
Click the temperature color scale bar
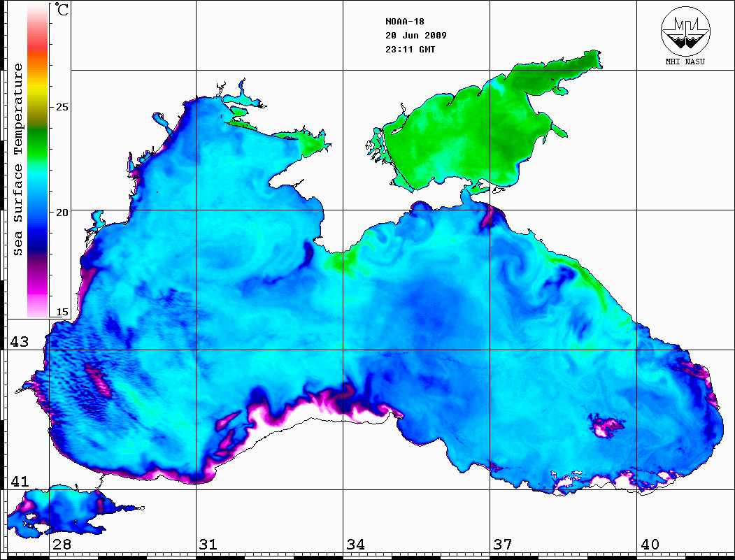coord(38,160)
